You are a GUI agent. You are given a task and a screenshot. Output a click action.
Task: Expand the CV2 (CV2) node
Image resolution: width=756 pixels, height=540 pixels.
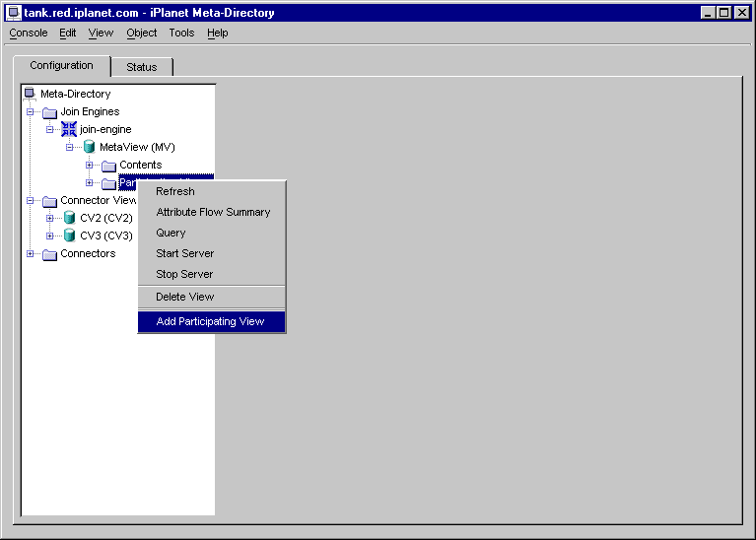49,218
